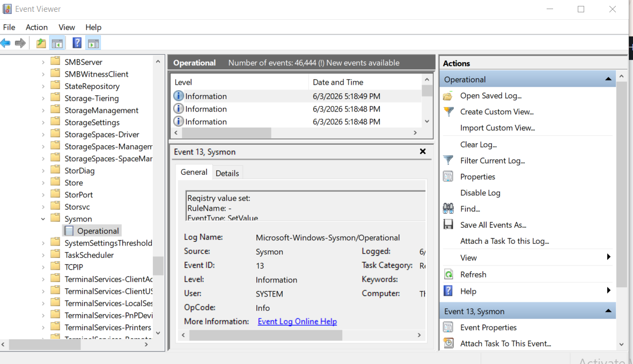The width and height of the screenshot is (633, 364).
Task: Switch to the Details tab
Action: click(227, 173)
